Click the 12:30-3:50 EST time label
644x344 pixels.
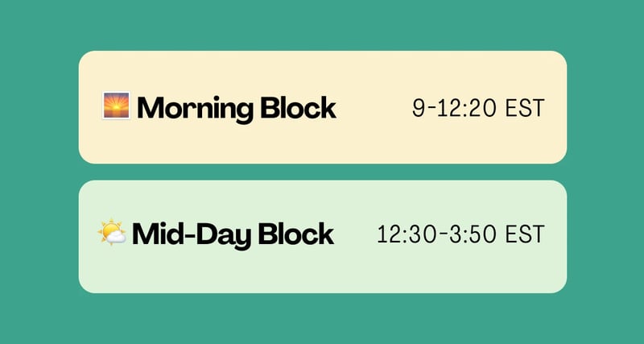tap(460, 235)
